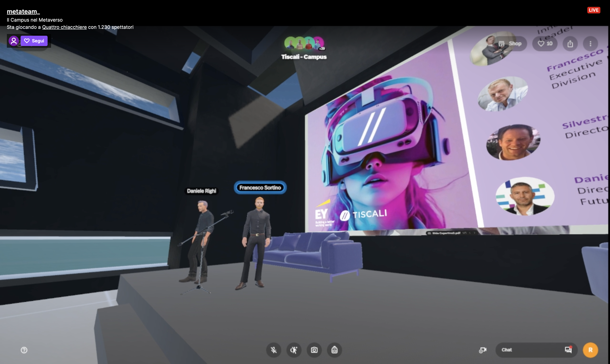Open the metateam_ channel link

(x=23, y=12)
